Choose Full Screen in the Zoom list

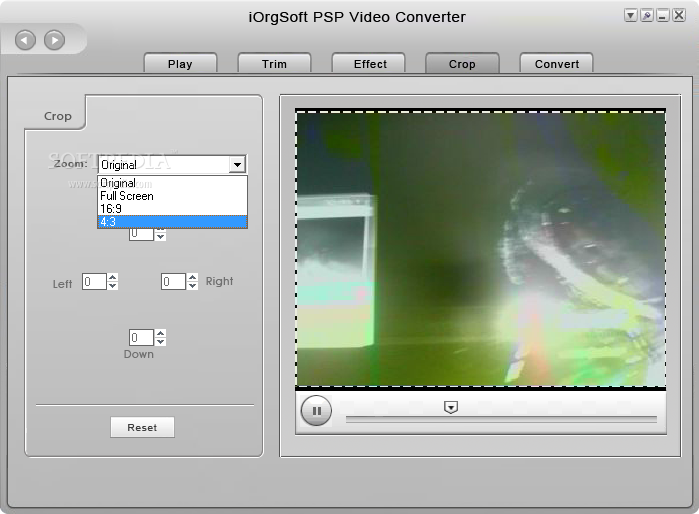click(x=172, y=196)
